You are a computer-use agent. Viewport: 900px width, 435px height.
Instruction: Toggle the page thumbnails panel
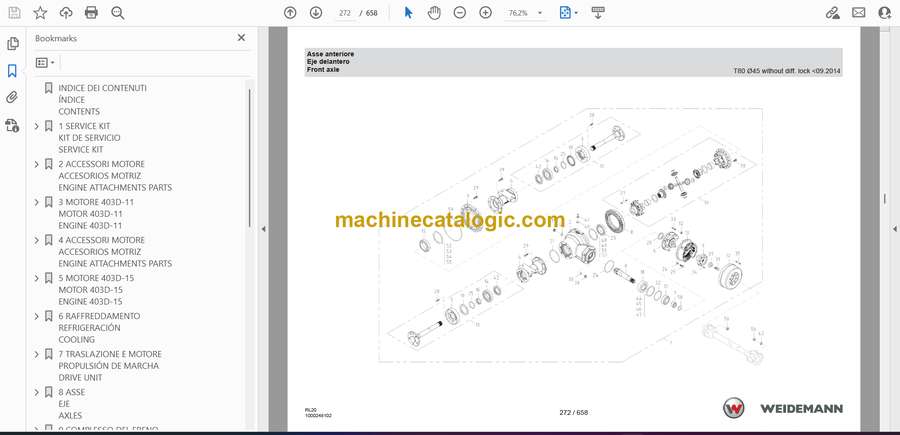point(13,44)
